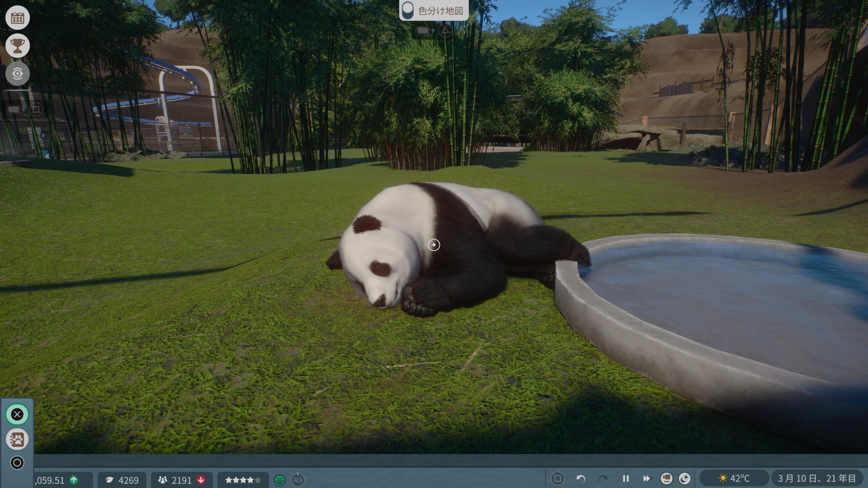Click the X cancel button in left panel
The image size is (868, 488).
point(17,414)
